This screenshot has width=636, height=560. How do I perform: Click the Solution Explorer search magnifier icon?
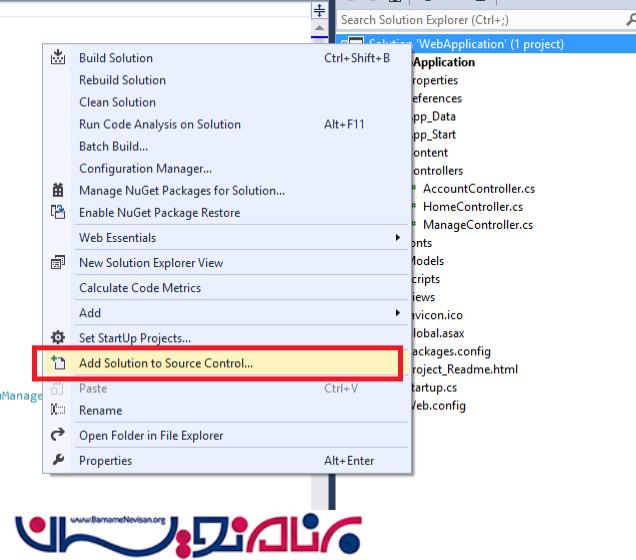(631, 19)
